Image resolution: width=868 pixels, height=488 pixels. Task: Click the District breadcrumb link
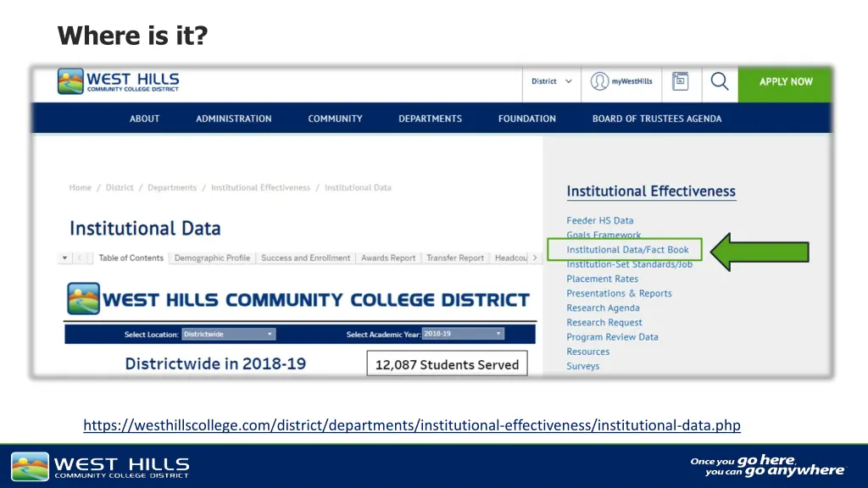[120, 187]
